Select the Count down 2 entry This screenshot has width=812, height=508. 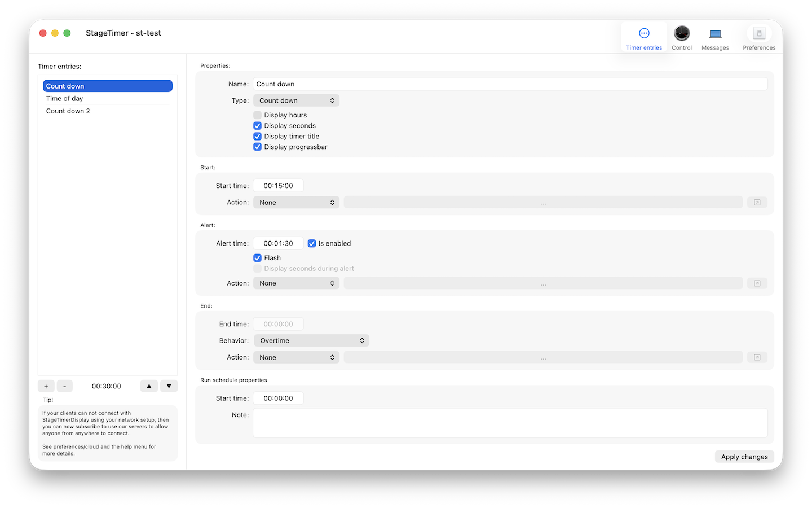click(x=108, y=111)
